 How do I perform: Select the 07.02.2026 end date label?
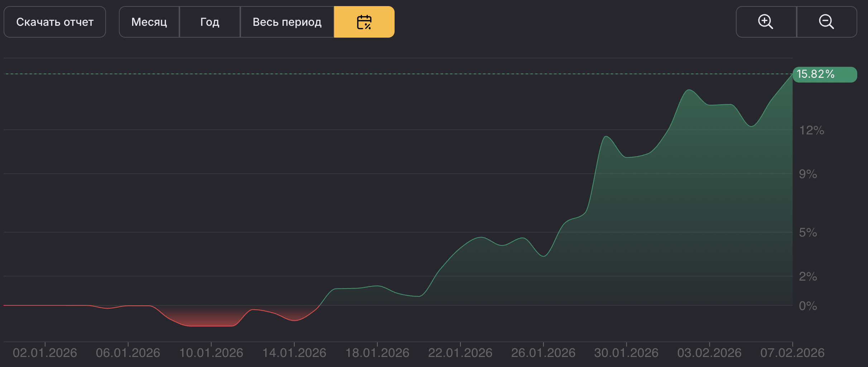792,353
